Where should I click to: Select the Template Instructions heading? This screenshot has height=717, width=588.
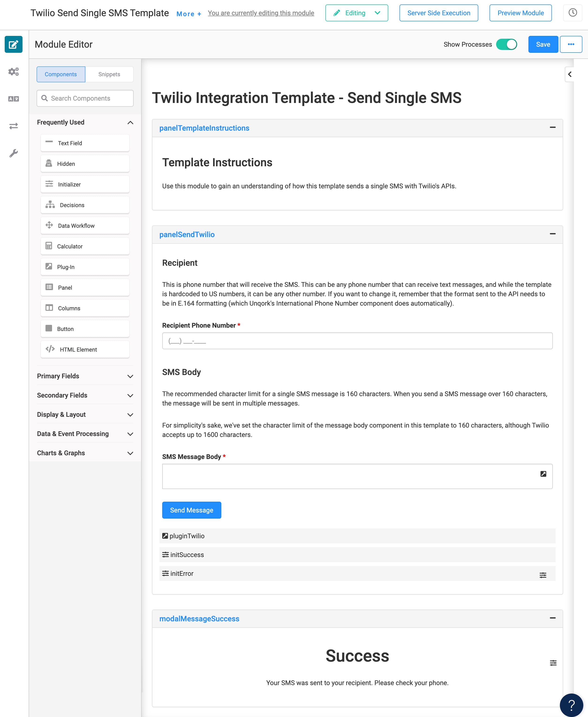point(217,163)
